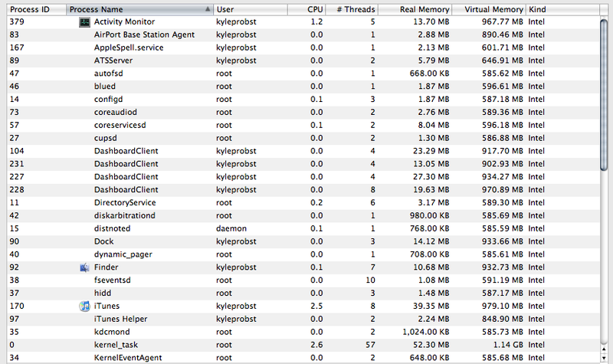The height and width of the screenshot is (364, 613).
Task: Select DashboardClient with process ID 227
Action: click(303, 177)
